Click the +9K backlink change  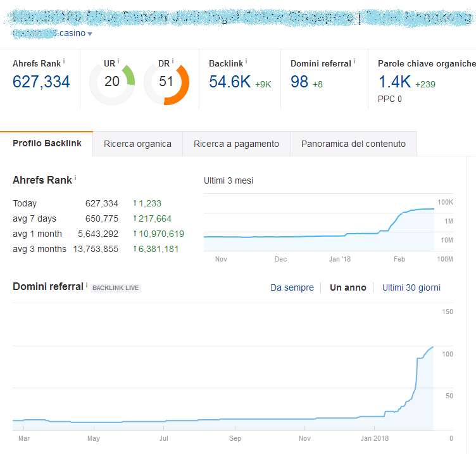[263, 84]
